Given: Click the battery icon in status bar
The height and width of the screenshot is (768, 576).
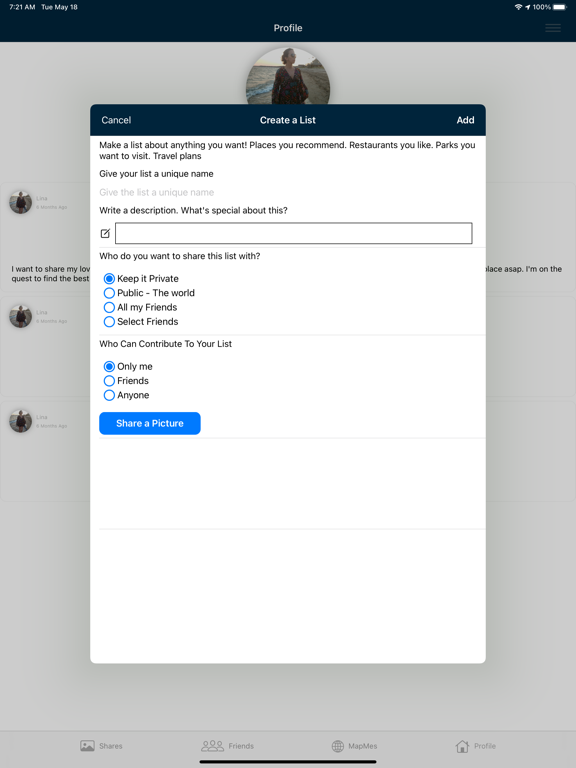Looking at the screenshot, I should tap(560, 7).
